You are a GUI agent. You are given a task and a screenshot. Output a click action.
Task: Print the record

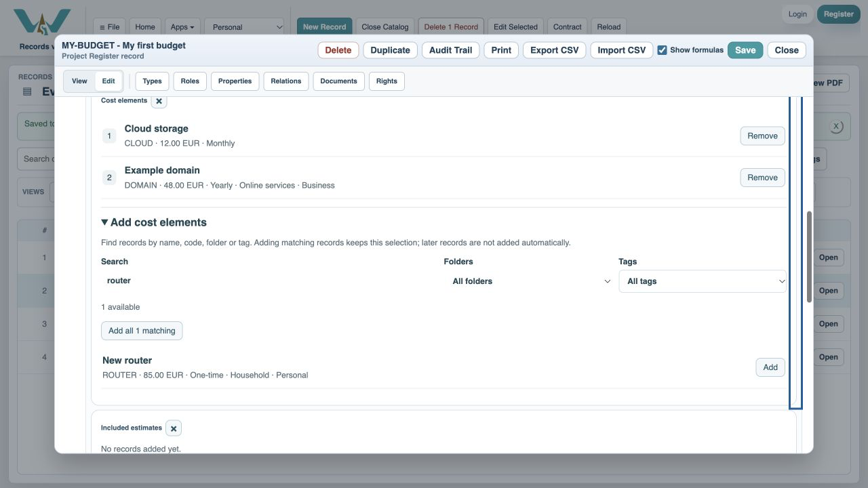pyautogui.click(x=501, y=50)
